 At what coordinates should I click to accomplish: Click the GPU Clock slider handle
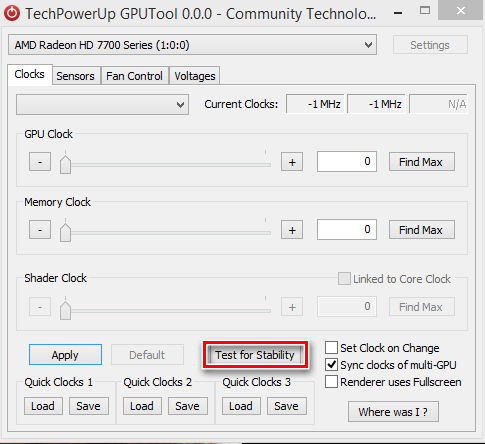tap(65, 163)
